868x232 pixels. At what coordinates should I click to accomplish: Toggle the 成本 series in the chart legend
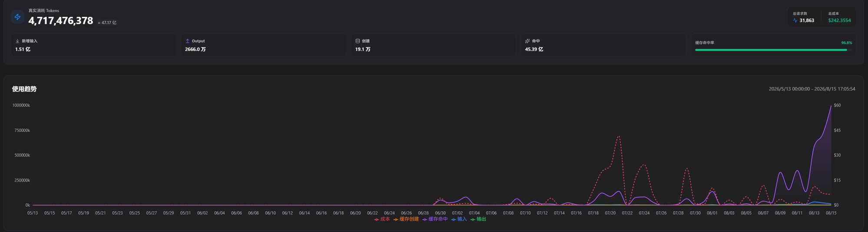pos(382,219)
